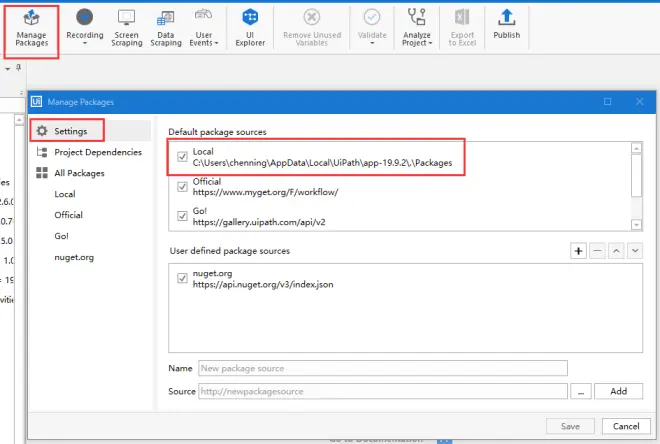Launch Screen Scraping tool
The width and height of the screenshot is (660, 444).
(127, 28)
